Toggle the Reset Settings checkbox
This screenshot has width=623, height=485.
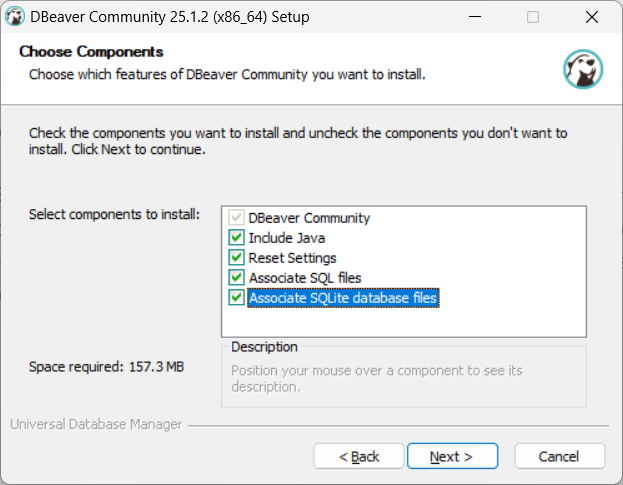point(236,258)
